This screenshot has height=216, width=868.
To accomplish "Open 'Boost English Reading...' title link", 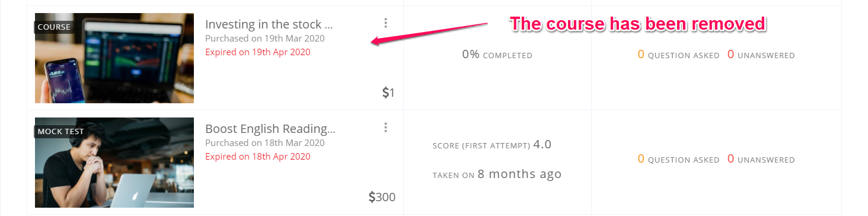I will point(270,129).
